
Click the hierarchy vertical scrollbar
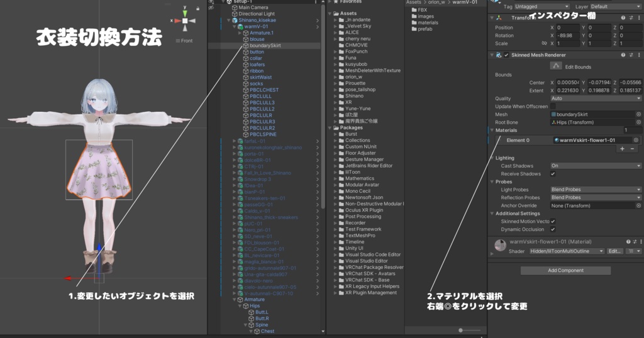(x=323, y=107)
